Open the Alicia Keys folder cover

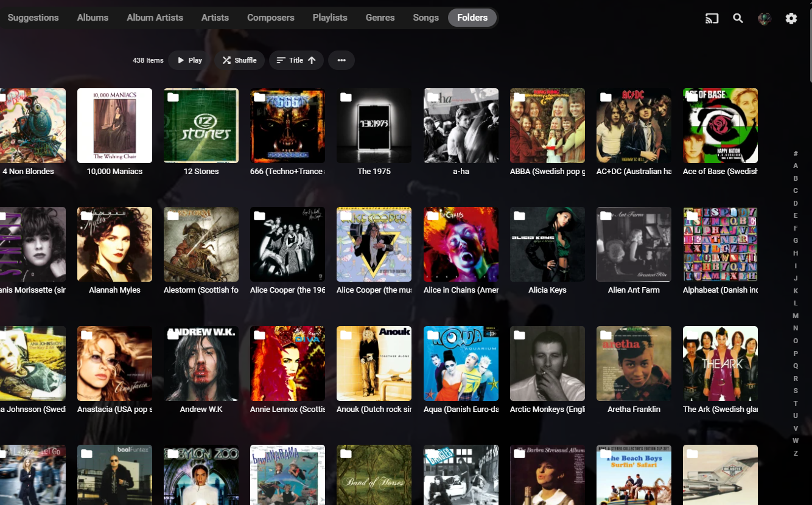[x=547, y=244]
